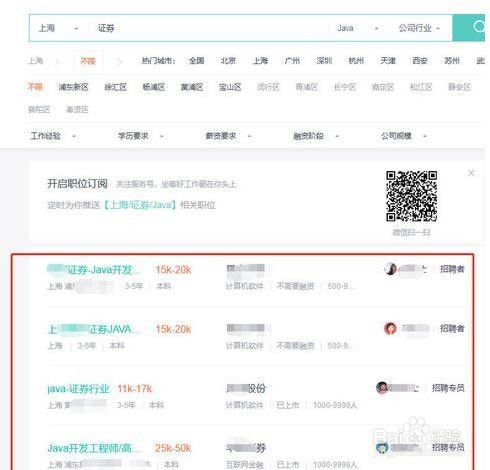Click the 11k-17k salary text
The height and width of the screenshot is (470, 490).
(135, 389)
